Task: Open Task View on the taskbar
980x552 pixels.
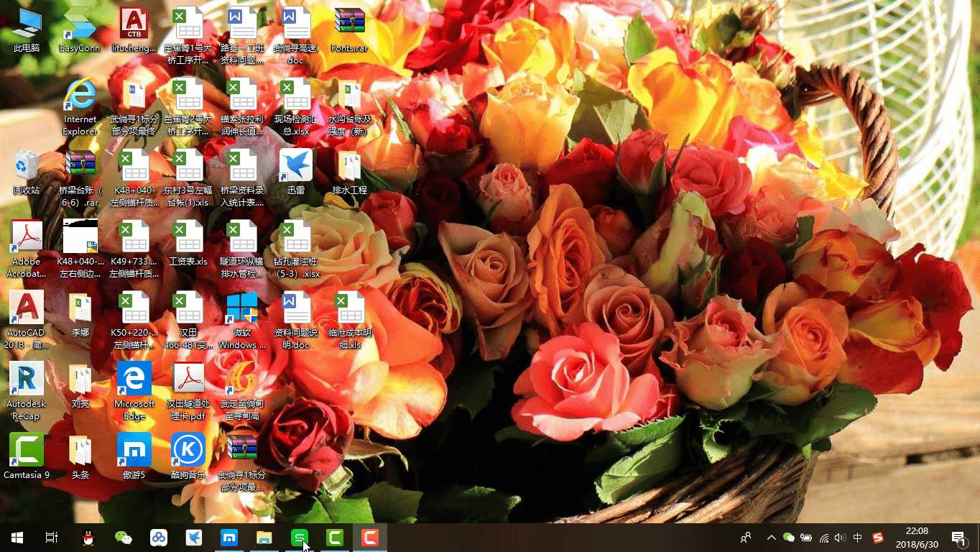Action: point(52,538)
